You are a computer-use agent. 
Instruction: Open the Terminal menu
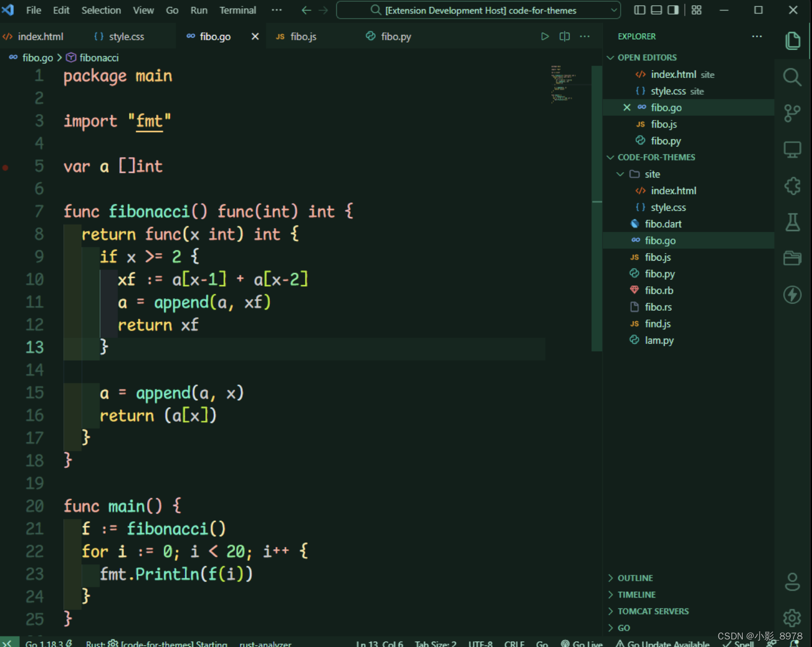[237, 10]
